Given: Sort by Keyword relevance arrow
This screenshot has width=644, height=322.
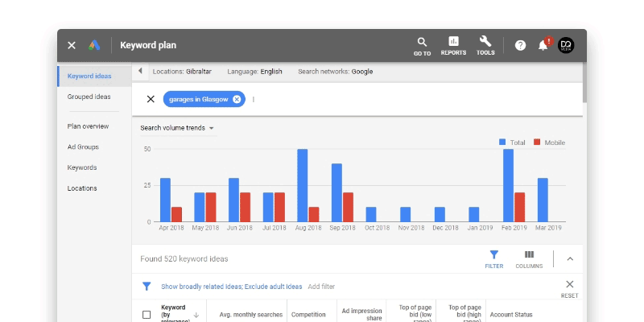Looking at the screenshot, I should [196, 315].
